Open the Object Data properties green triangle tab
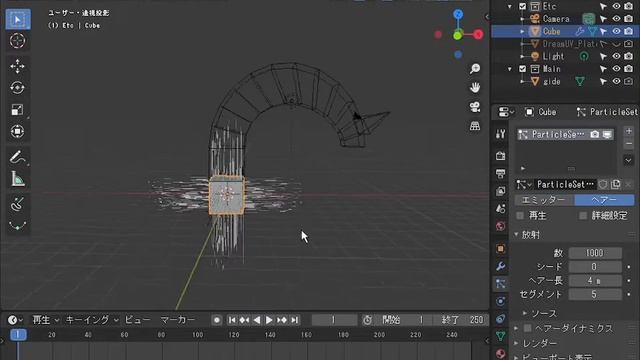The image size is (640, 360). [500, 336]
